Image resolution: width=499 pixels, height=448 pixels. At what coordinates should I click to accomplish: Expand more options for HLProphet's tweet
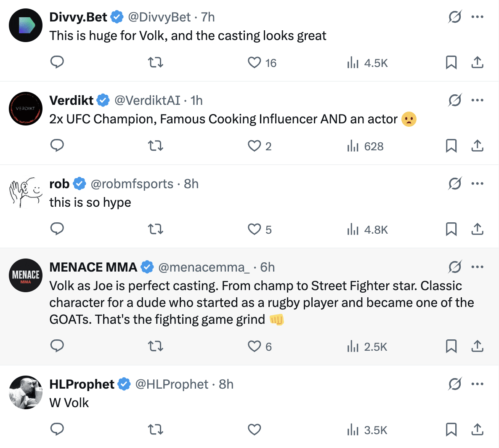[477, 384]
